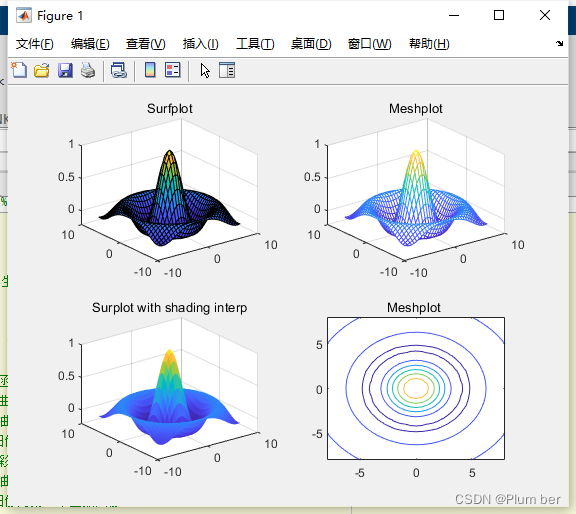Insert a colorbar using the toolbar icon
Viewport: 576px width, 514px height.
click(x=150, y=70)
